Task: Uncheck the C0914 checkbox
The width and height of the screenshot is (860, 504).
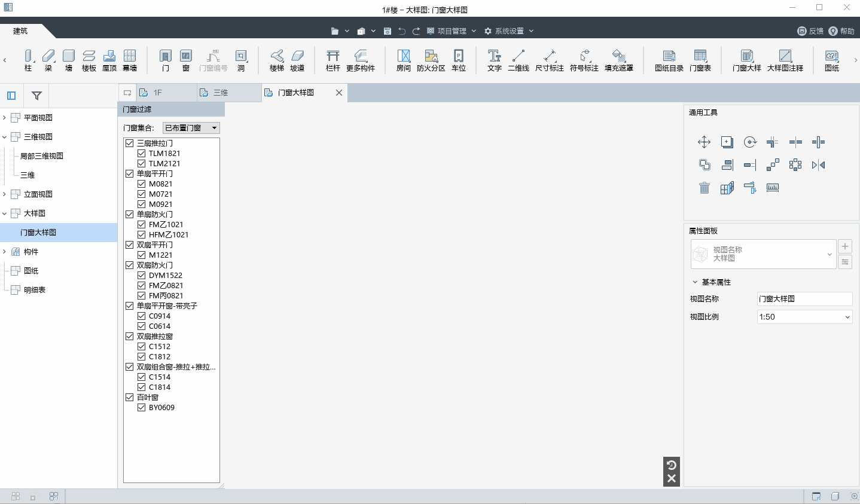Action: (141, 316)
